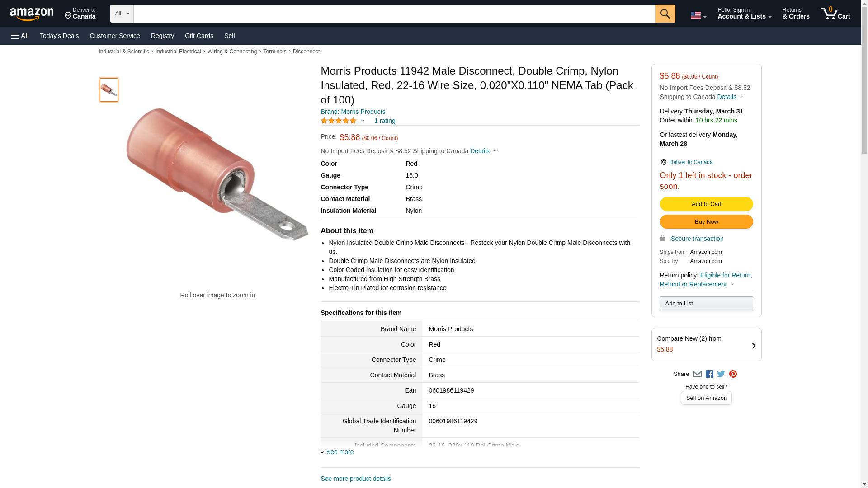This screenshot has height=488, width=868.
Task: Click the Amazon logo
Action: [32, 14]
